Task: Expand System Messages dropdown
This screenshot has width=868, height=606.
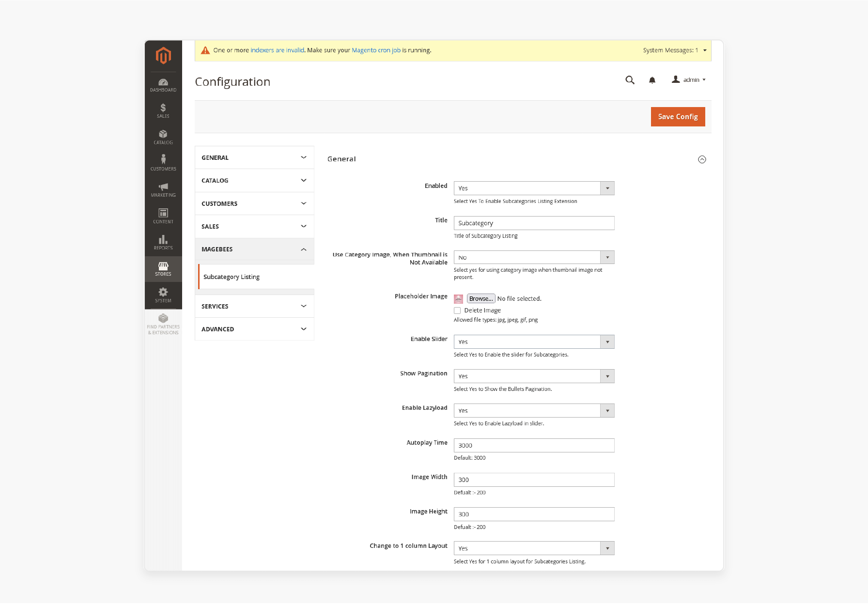Action: click(675, 50)
